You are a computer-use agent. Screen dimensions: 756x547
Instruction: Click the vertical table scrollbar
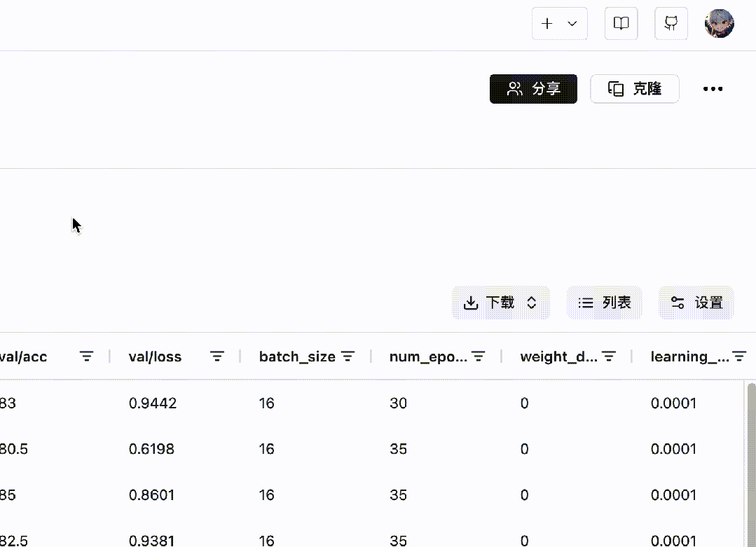751,455
